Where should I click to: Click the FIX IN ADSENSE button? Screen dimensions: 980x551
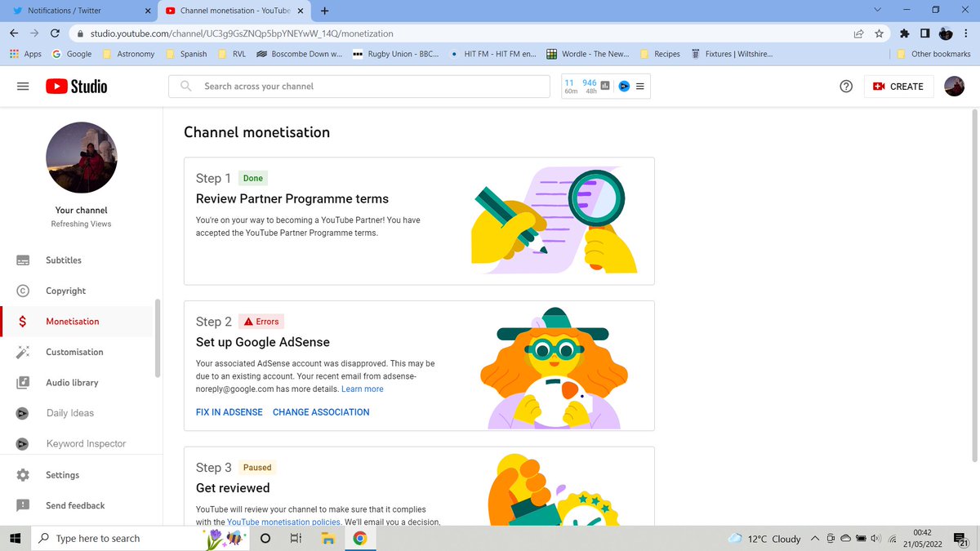tap(229, 412)
